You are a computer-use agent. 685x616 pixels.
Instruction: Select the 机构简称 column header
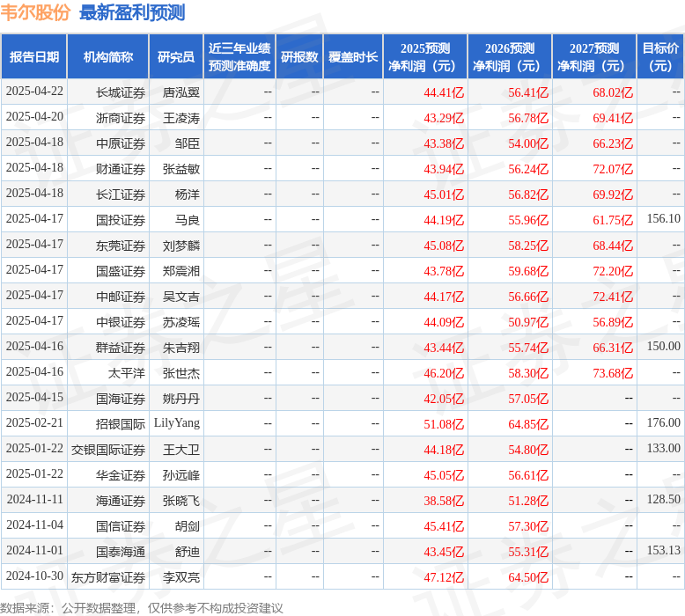pos(108,56)
